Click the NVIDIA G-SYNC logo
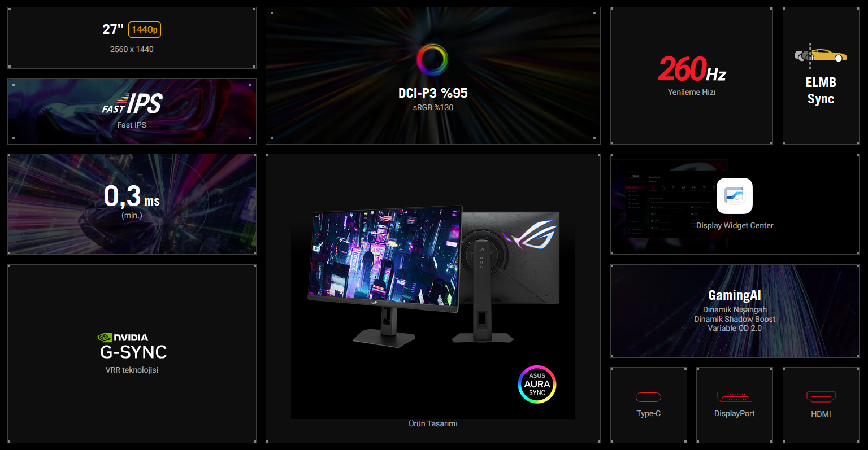Screen dimensions: 868x450 click(x=132, y=346)
